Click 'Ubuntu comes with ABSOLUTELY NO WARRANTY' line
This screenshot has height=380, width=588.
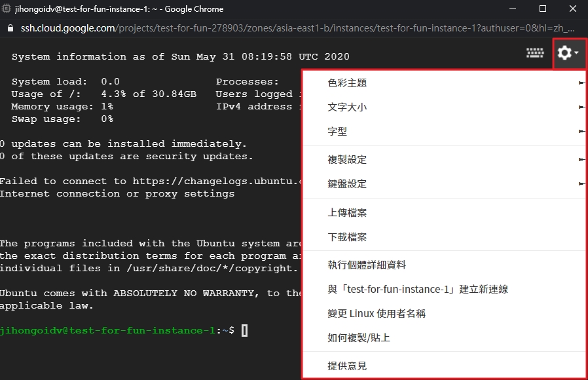click(x=151, y=293)
